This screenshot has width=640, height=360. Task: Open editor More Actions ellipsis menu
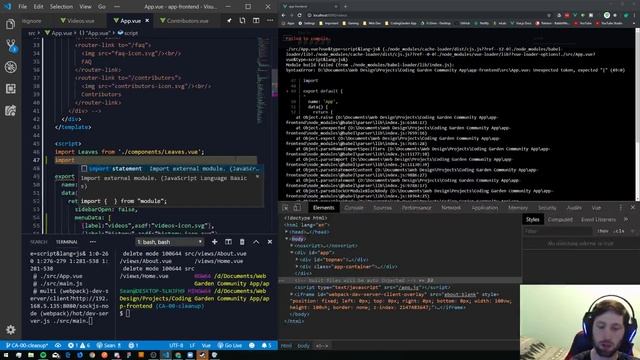point(270,20)
